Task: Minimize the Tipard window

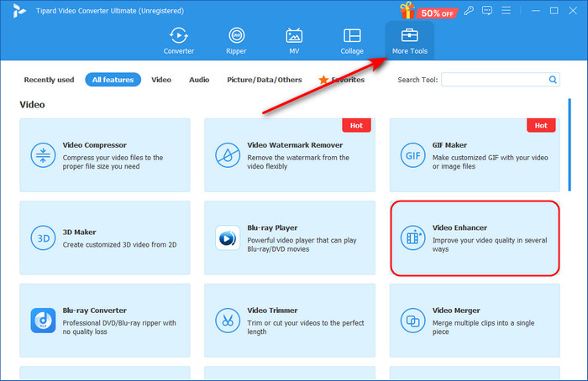Action: click(536, 10)
